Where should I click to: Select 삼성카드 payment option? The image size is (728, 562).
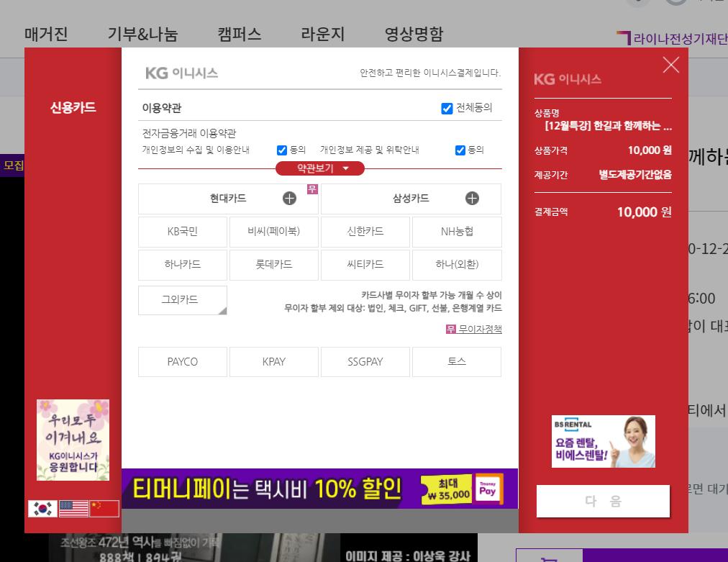coord(411,199)
